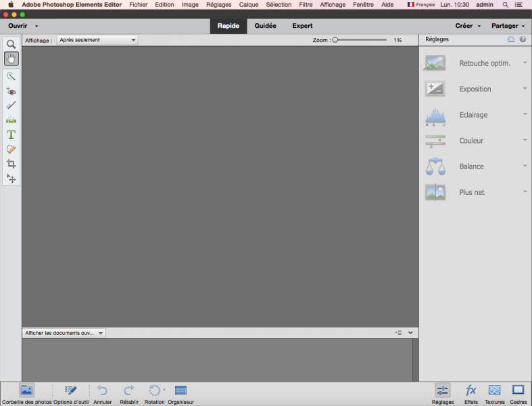
Task: Open the Organiseur
Action: [180, 394]
